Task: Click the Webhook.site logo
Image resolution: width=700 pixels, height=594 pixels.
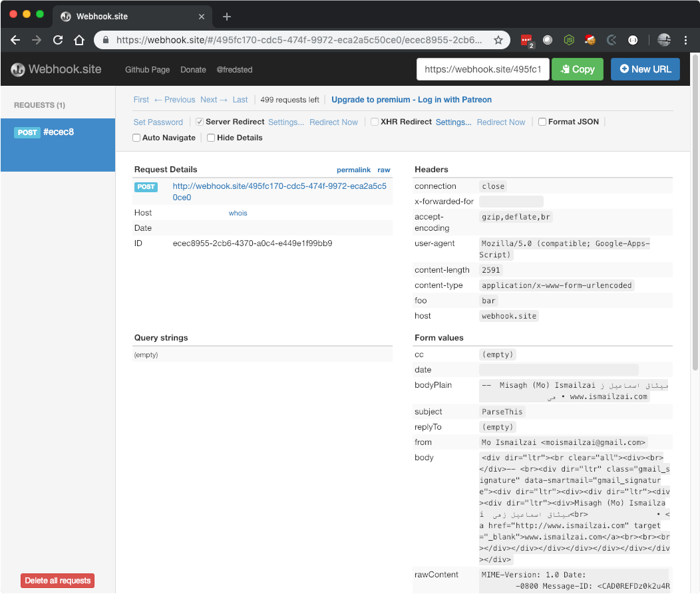Action: click(57, 69)
